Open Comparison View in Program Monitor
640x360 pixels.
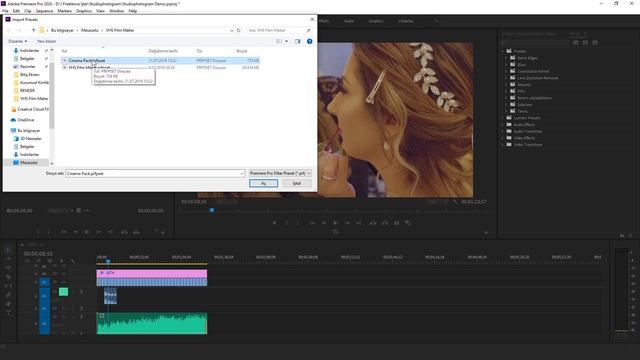408,223
